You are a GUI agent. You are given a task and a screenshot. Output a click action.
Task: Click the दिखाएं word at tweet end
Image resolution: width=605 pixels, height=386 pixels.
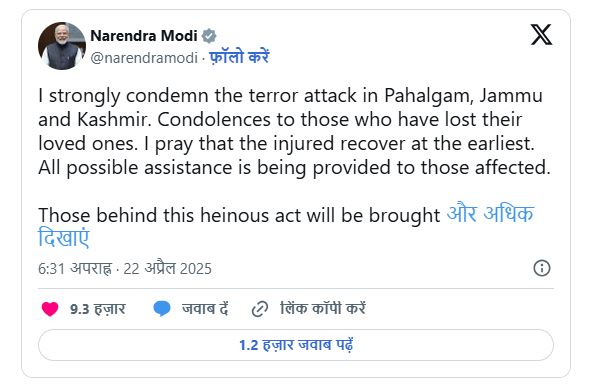tap(64, 238)
